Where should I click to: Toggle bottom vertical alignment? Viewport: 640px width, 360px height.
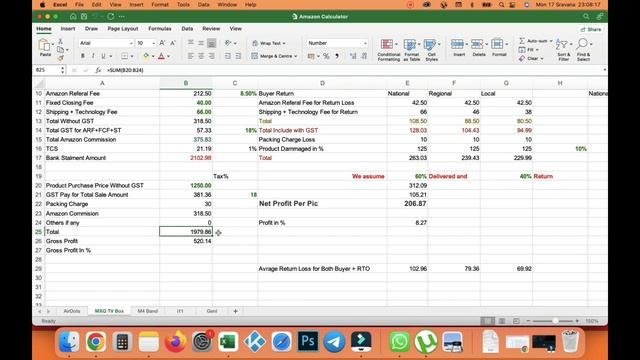211,43
